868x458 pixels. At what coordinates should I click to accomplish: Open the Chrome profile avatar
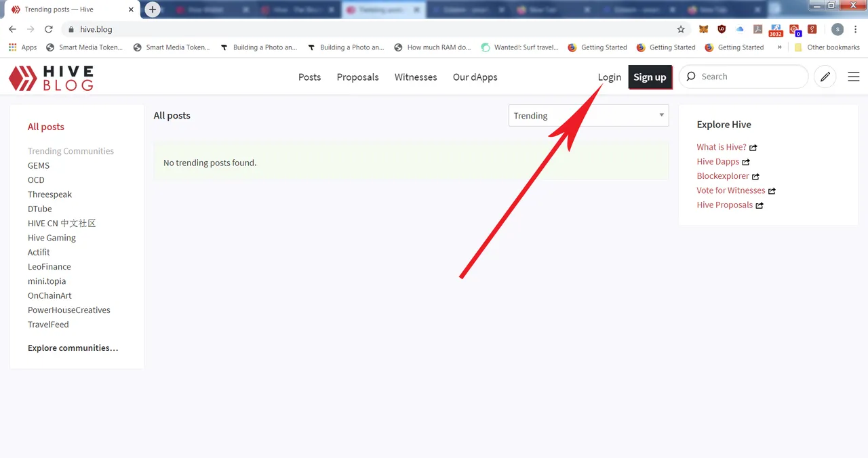tap(837, 29)
